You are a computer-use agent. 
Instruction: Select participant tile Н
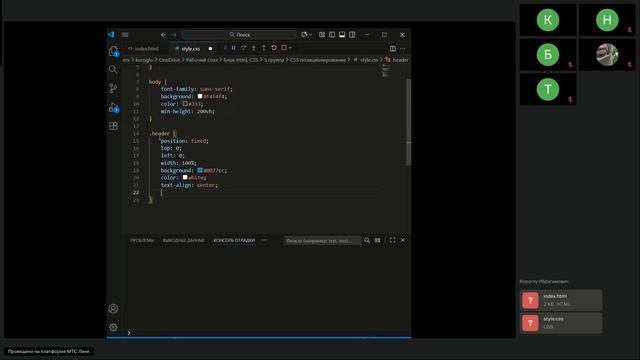[x=607, y=20]
